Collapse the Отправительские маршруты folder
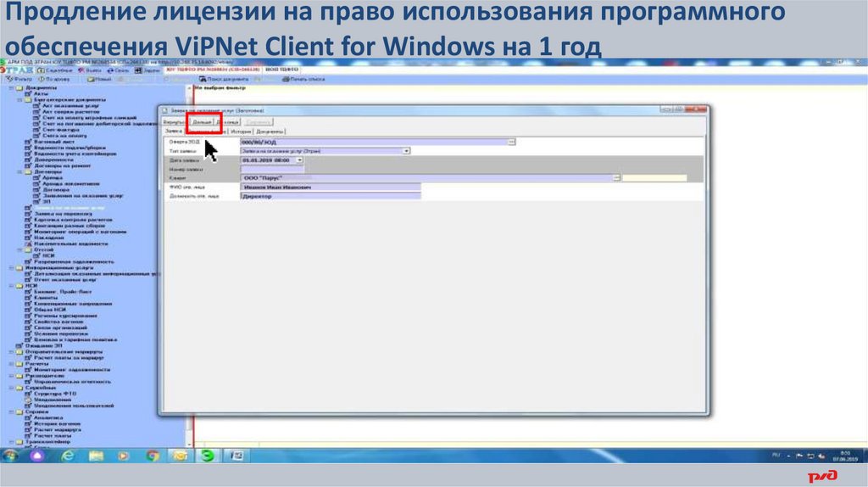 [10, 352]
